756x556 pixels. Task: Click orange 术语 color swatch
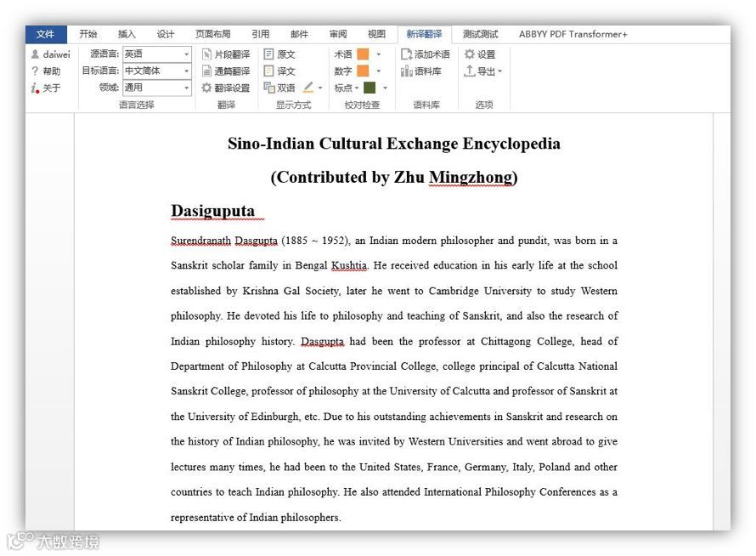pos(363,54)
